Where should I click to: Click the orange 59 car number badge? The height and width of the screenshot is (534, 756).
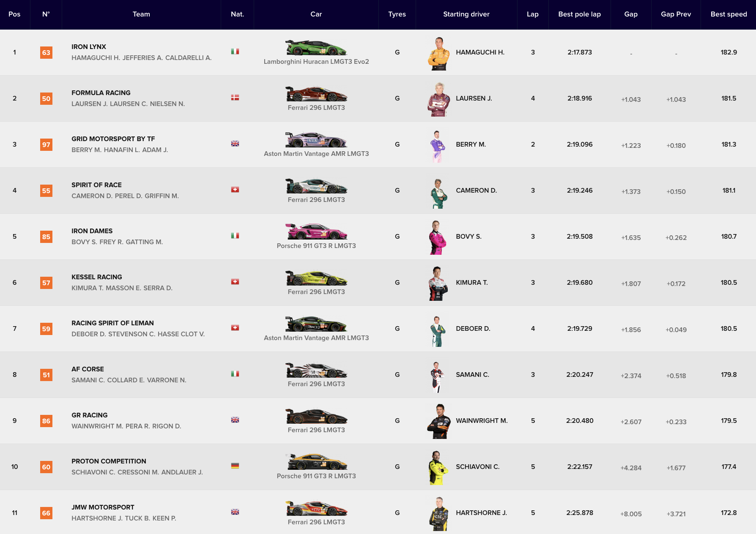46,329
